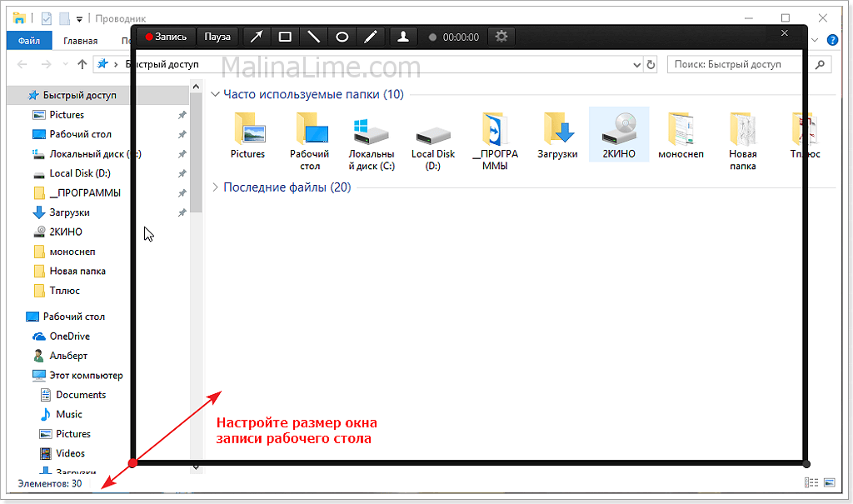Select the arrow drawing tool
The width and height of the screenshot is (853, 504).
257,37
